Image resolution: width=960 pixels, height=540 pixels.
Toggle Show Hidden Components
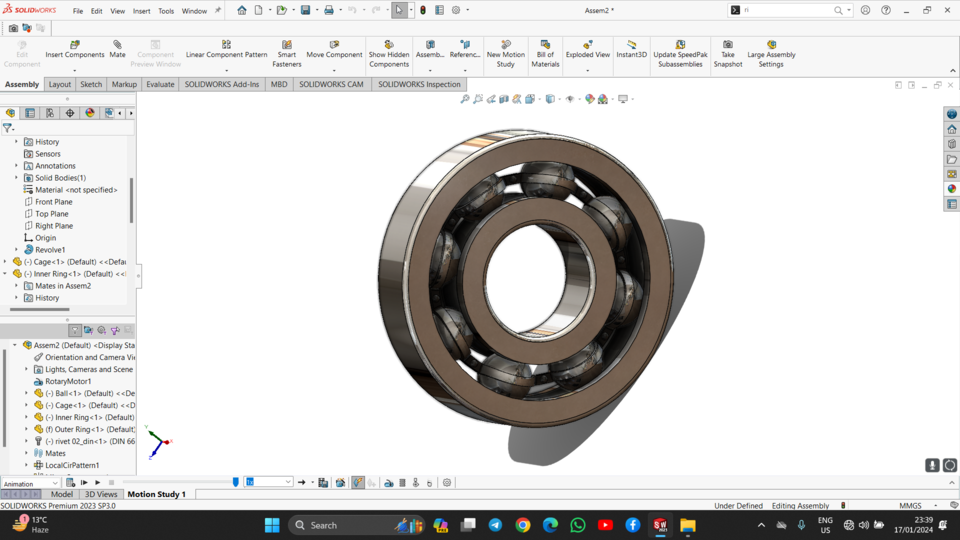[389, 54]
